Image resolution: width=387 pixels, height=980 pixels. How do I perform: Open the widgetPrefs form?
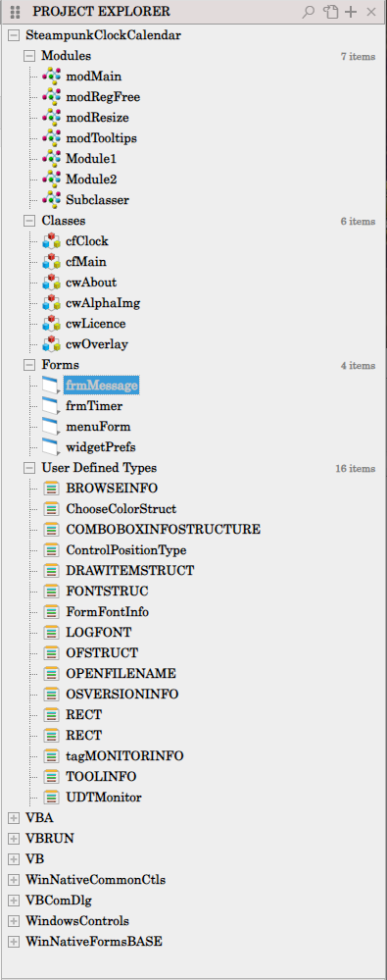[x=101, y=447]
